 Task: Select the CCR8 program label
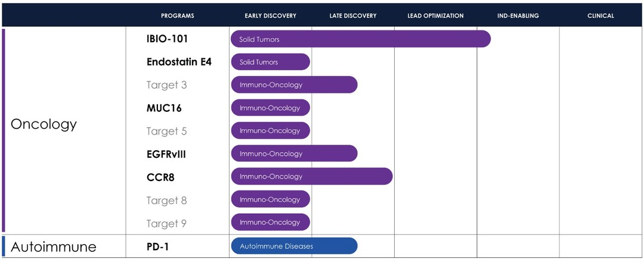click(x=160, y=177)
